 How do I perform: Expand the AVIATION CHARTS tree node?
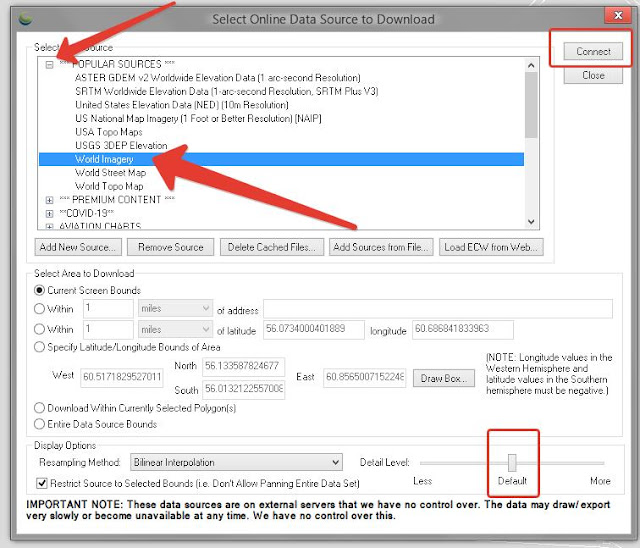(49, 226)
